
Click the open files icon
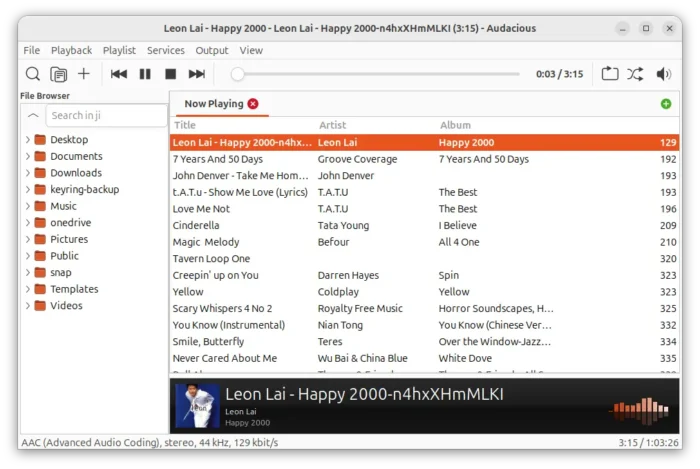point(58,74)
